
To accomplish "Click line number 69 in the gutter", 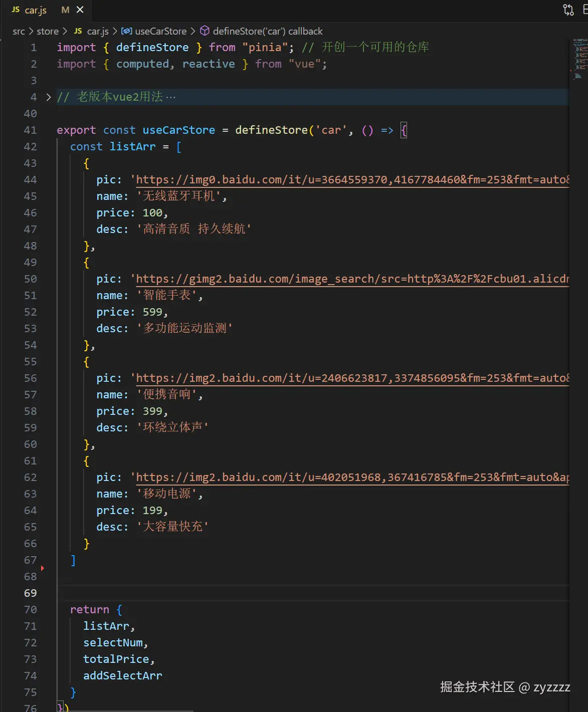I will tap(31, 593).
